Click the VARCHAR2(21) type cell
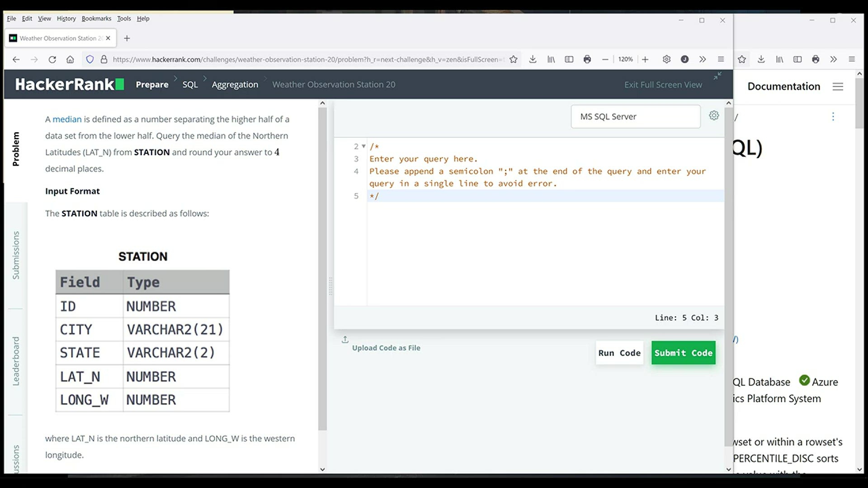Viewport: 868px width, 488px height. pos(176,329)
